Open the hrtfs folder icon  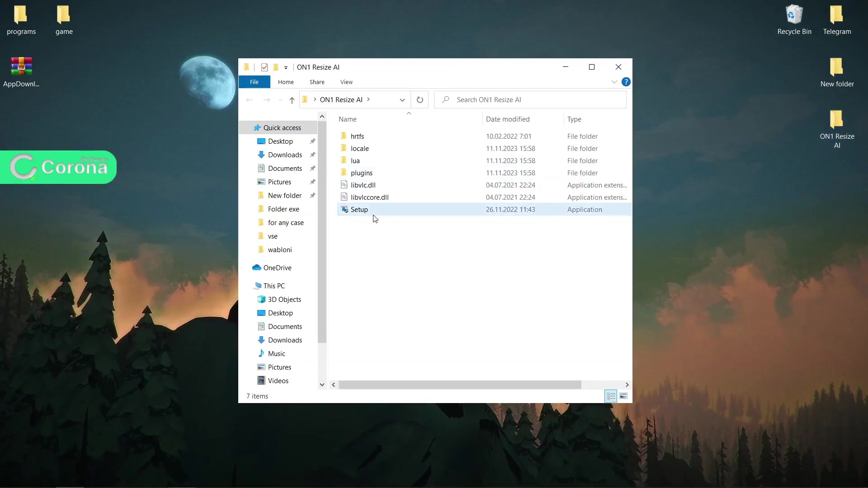pos(344,136)
